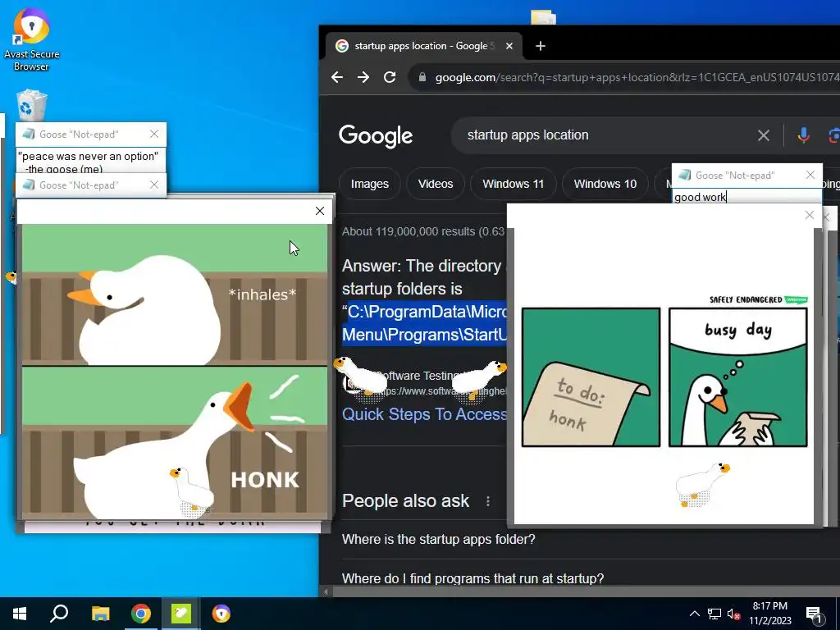840x630 pixels.
Task: Unmute the volume tray icon
Action: 733,614
